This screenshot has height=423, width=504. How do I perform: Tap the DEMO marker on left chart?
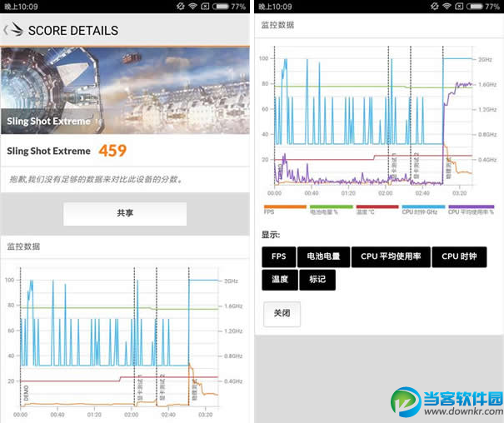pyautogui.click(x=26, y=393)
